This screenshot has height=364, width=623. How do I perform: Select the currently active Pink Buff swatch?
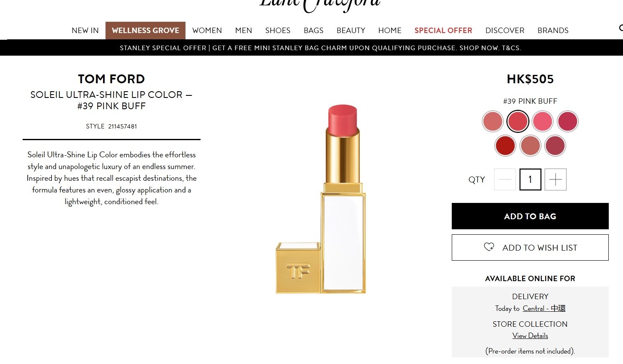click(518, 121)
